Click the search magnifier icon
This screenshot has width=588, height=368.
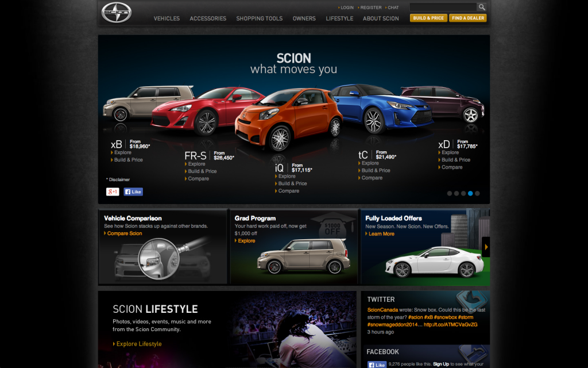point(482,7)
